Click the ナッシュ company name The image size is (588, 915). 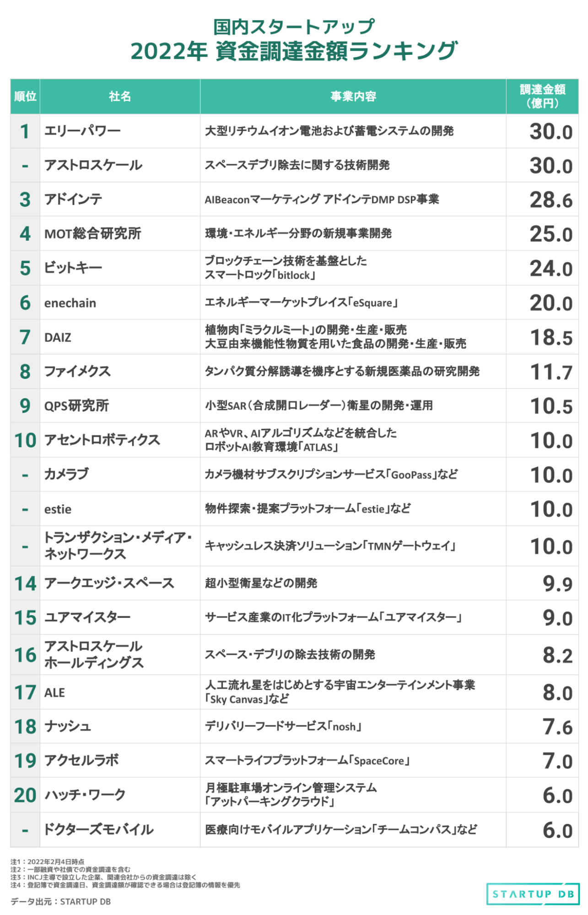click(x=68, y=726)
